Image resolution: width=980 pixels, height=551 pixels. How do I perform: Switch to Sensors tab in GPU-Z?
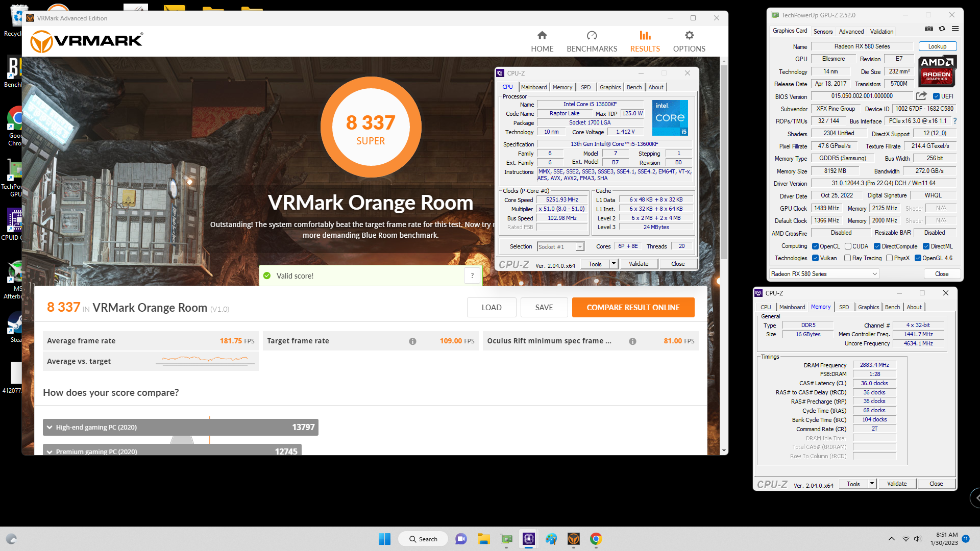tap(823, 31)
